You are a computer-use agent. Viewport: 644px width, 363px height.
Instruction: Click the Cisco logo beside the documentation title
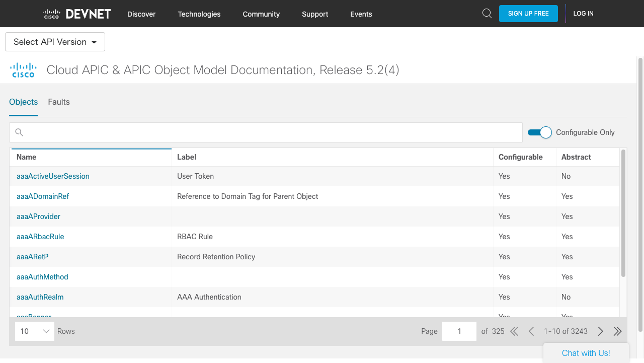pyautogui.click(x=24, y=70)
